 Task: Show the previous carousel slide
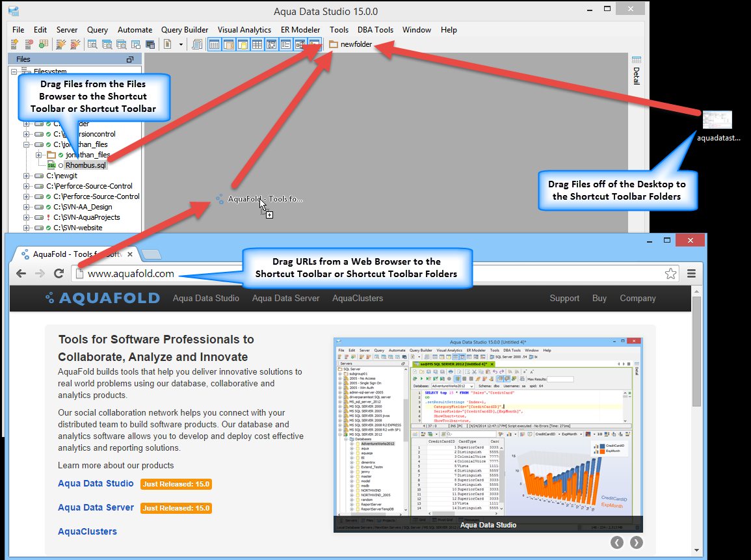click(617, 542)
